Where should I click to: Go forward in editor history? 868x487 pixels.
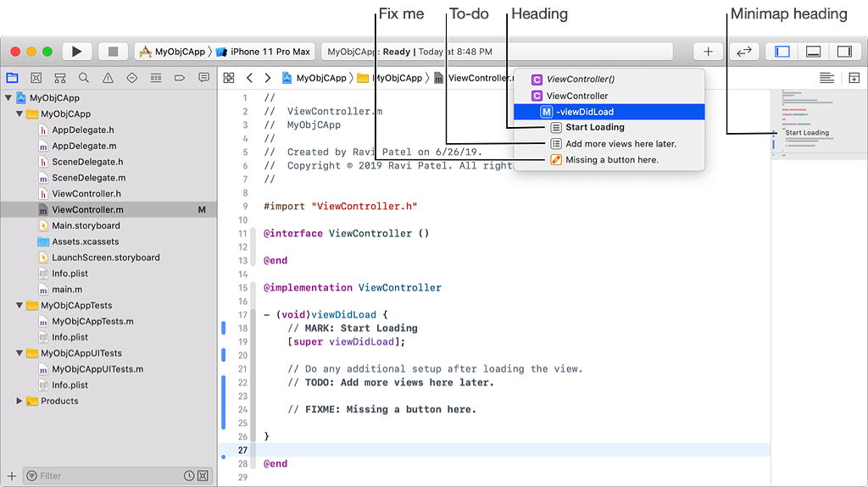pyautogui.click(x=267, y=78)
